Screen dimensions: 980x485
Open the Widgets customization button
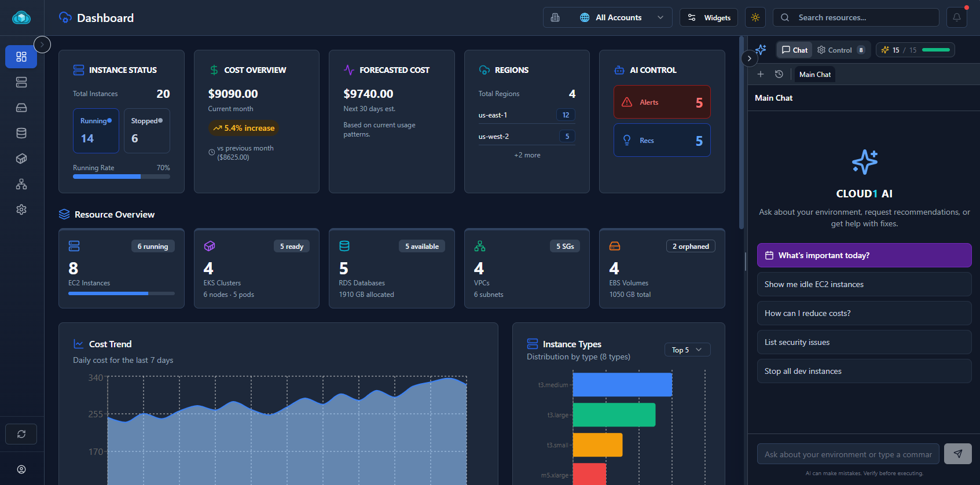(709, 17)
